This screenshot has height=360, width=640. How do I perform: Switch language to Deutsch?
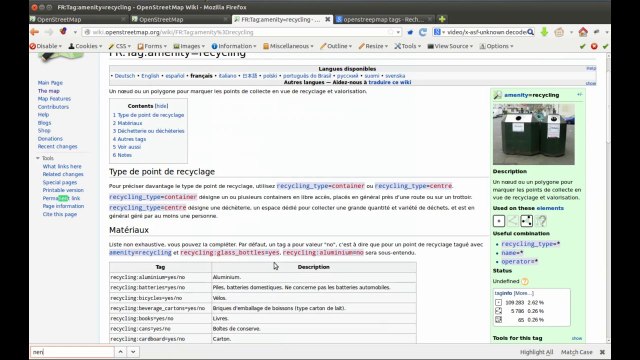[x=124, y=76]
